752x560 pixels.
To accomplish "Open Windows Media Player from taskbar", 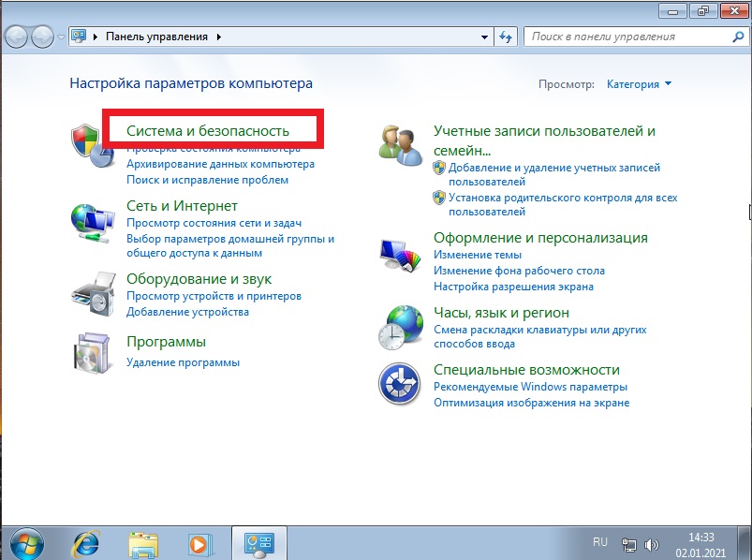I will click(200, 544).
